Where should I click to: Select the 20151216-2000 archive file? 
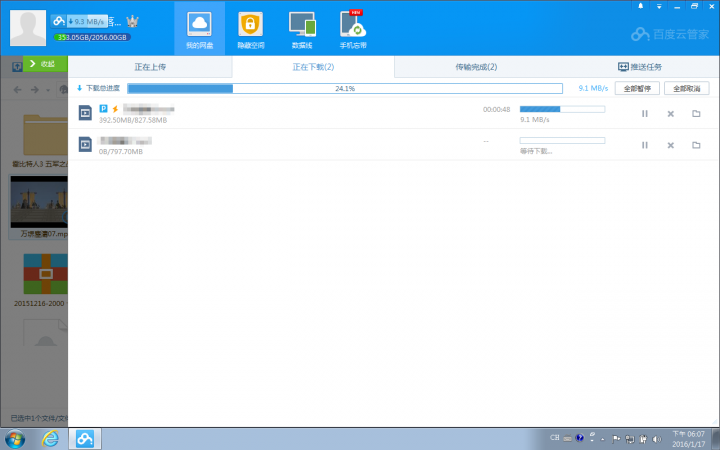pyautogui.click(x=41, y=279)
